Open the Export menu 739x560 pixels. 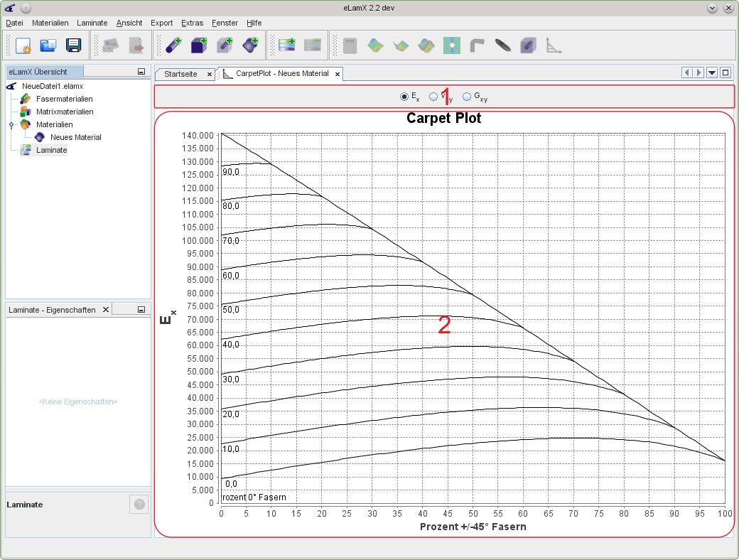click(162, 23)
